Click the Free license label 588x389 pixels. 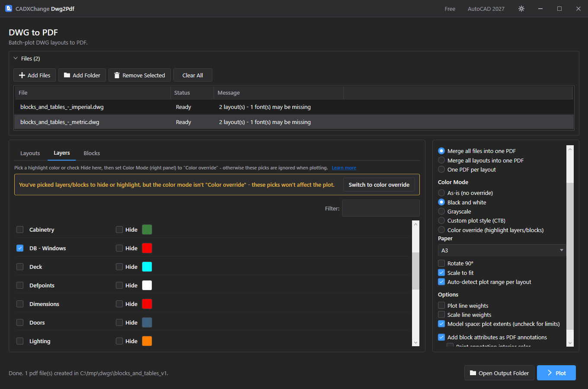tap(450, 9)
